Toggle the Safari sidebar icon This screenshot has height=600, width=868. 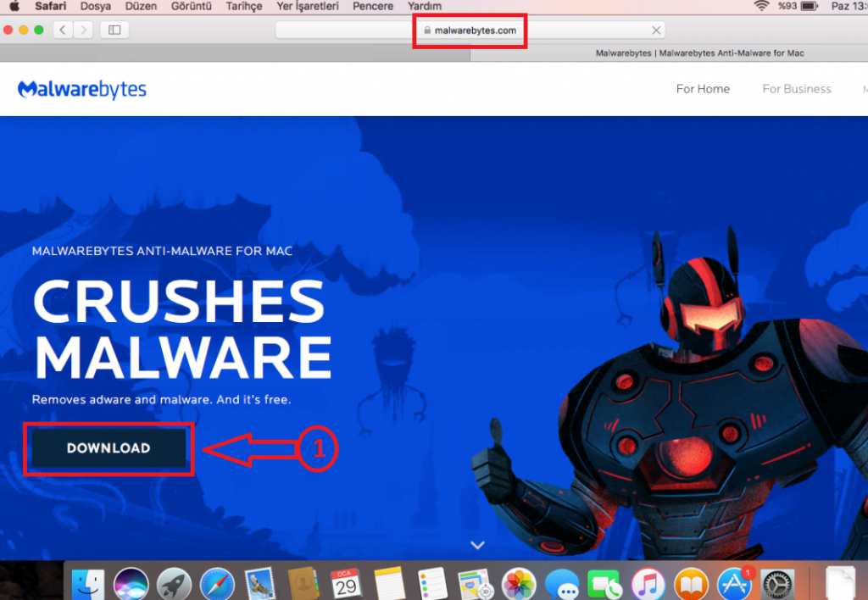pyautogui.click(x=113, y=29)
